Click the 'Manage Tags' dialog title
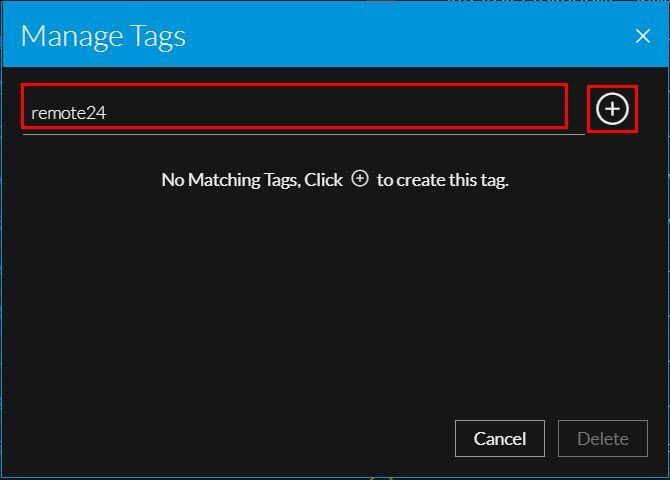This screenshot has height=480, width=670. (x=103, y=36)
